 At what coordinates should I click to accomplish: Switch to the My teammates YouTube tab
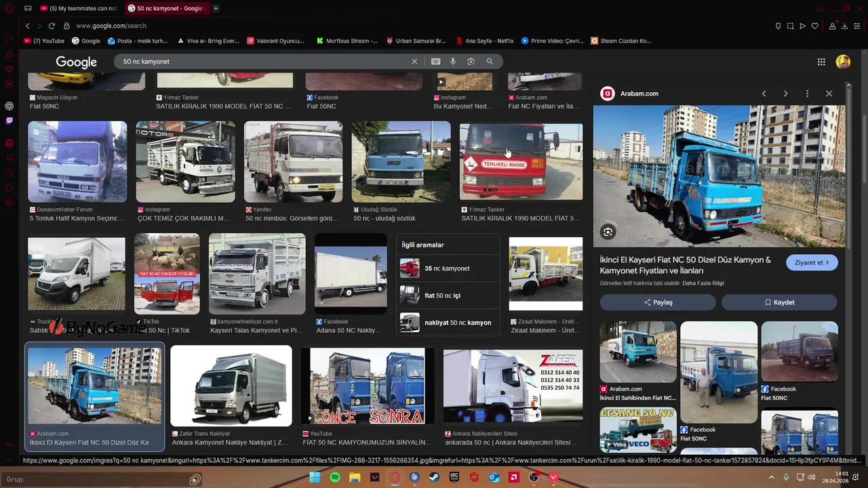79,8
